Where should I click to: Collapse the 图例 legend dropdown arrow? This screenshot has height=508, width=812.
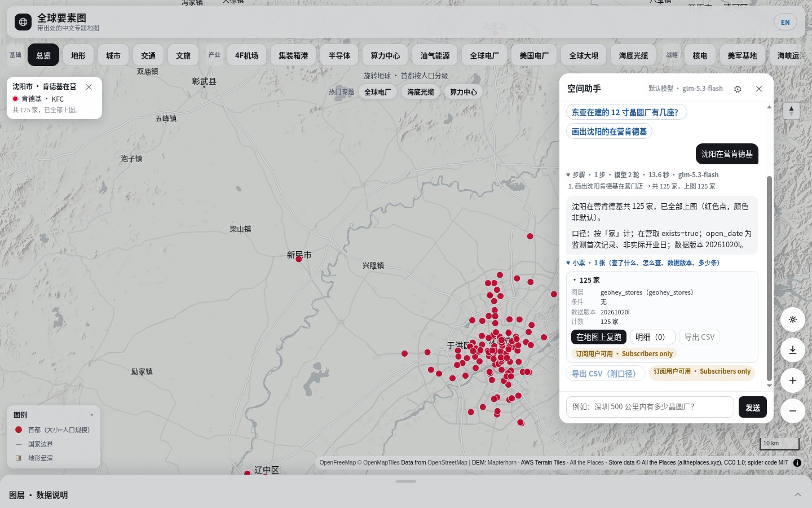pos(92,415)
